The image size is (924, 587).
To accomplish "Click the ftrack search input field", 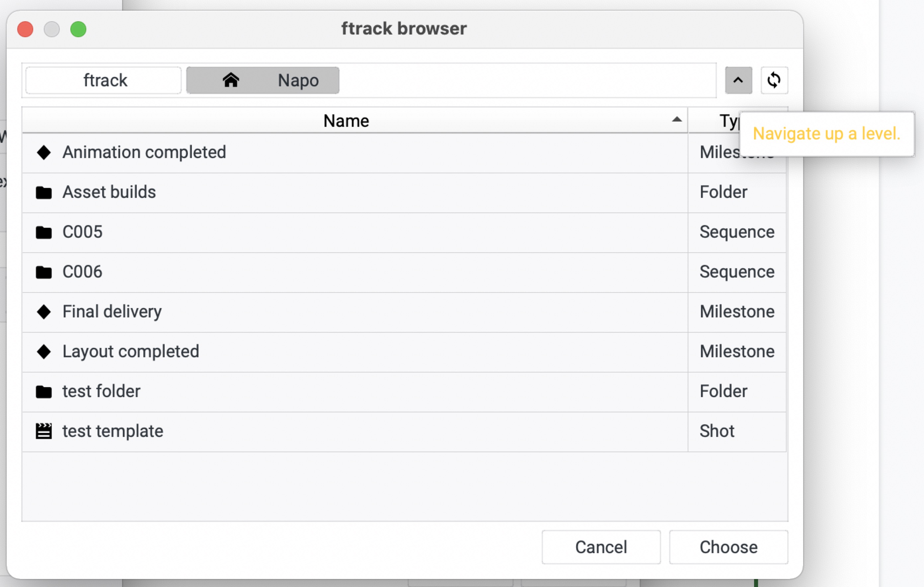I will coord(103,80).
